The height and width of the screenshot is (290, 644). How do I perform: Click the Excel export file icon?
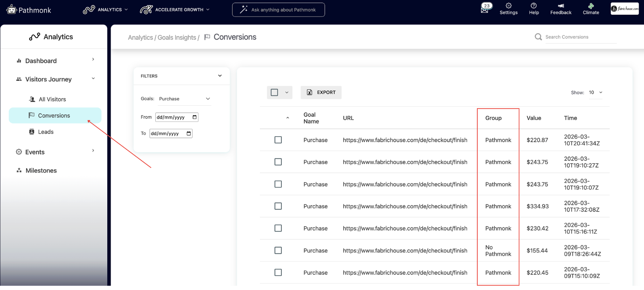tap(309, 92)
